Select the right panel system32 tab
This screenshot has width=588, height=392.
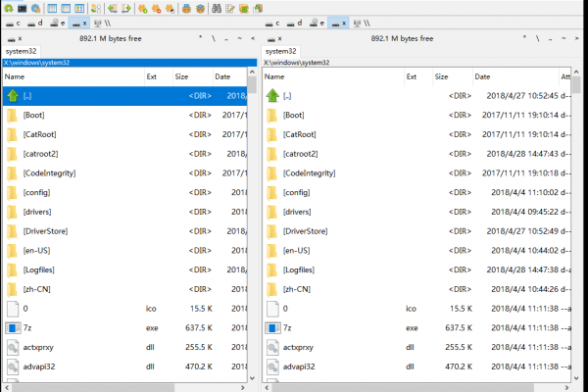point(280,51)
